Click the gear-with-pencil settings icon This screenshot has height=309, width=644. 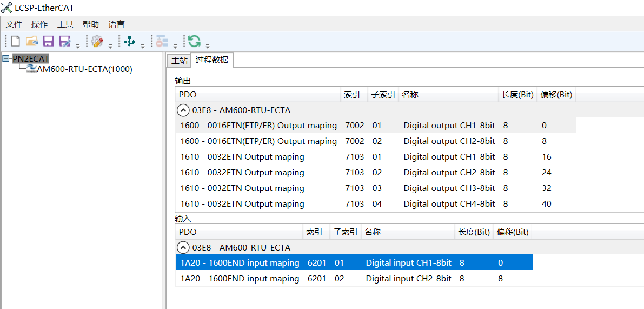click(97, 41)
